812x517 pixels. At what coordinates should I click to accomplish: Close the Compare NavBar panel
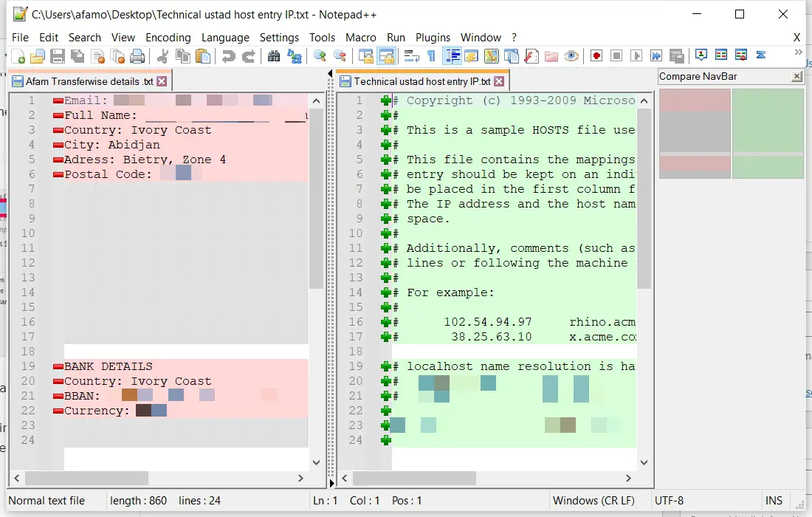tap(796, 76)
